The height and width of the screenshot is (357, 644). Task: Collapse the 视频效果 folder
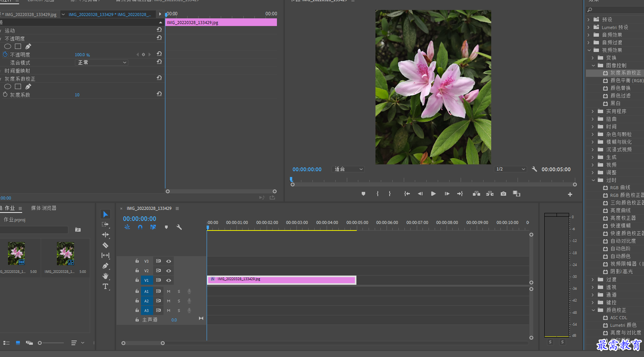(x=589, y=50)
